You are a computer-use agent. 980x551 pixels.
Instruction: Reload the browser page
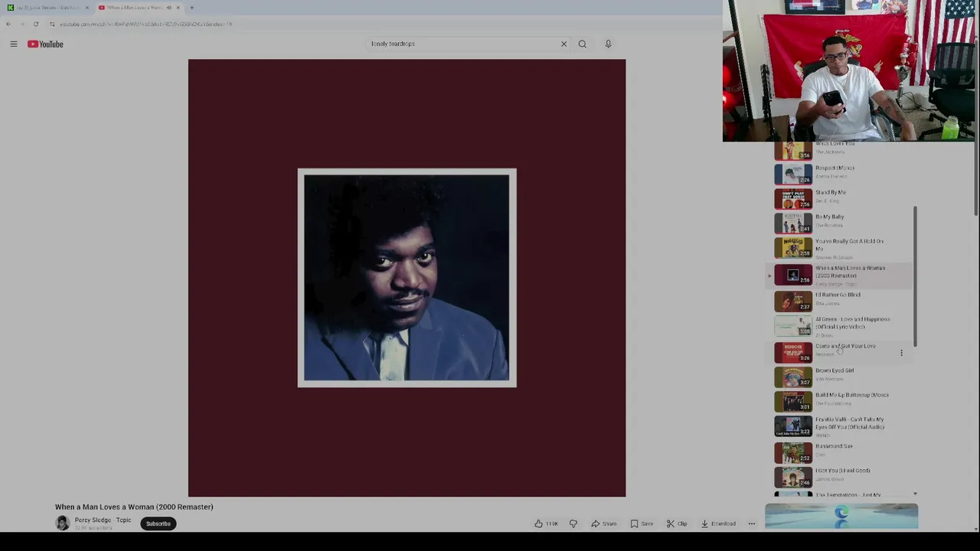pos(35,24)
